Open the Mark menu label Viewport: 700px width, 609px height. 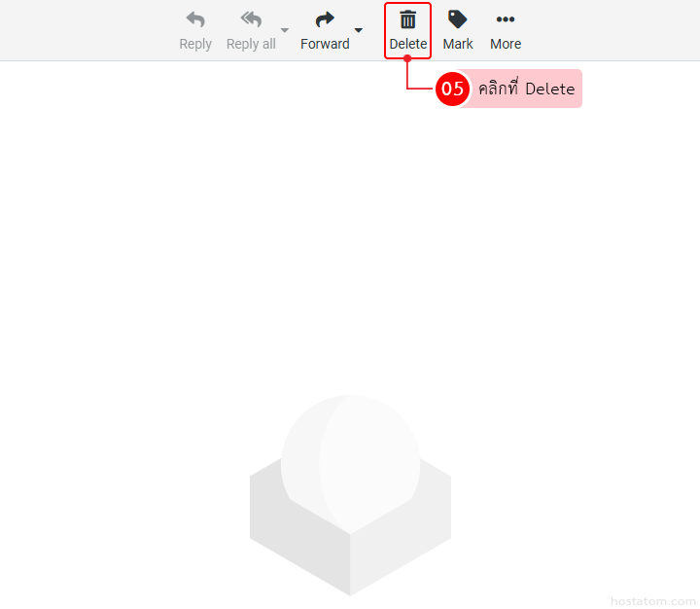458,44
